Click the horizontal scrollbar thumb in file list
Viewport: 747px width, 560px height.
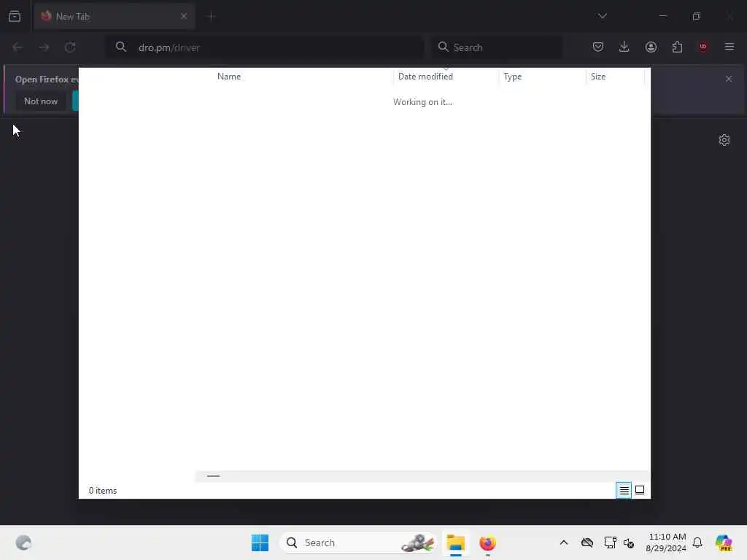(x=214, y=475)
